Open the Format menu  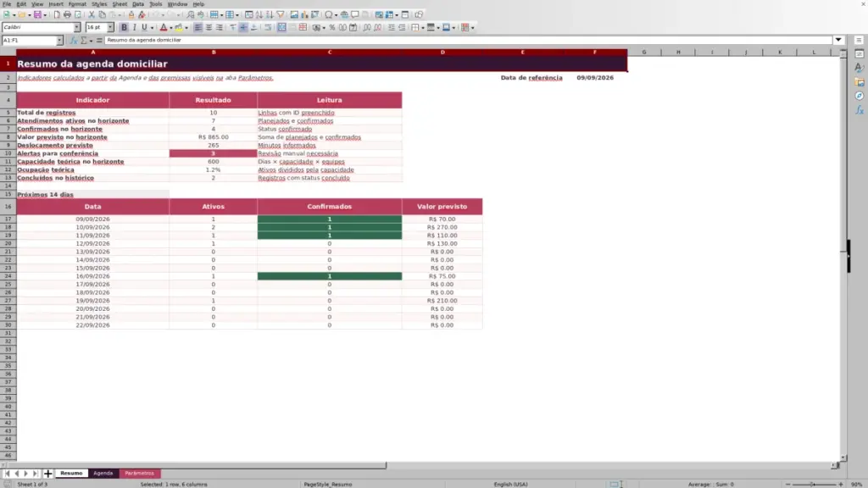point(77,4)
